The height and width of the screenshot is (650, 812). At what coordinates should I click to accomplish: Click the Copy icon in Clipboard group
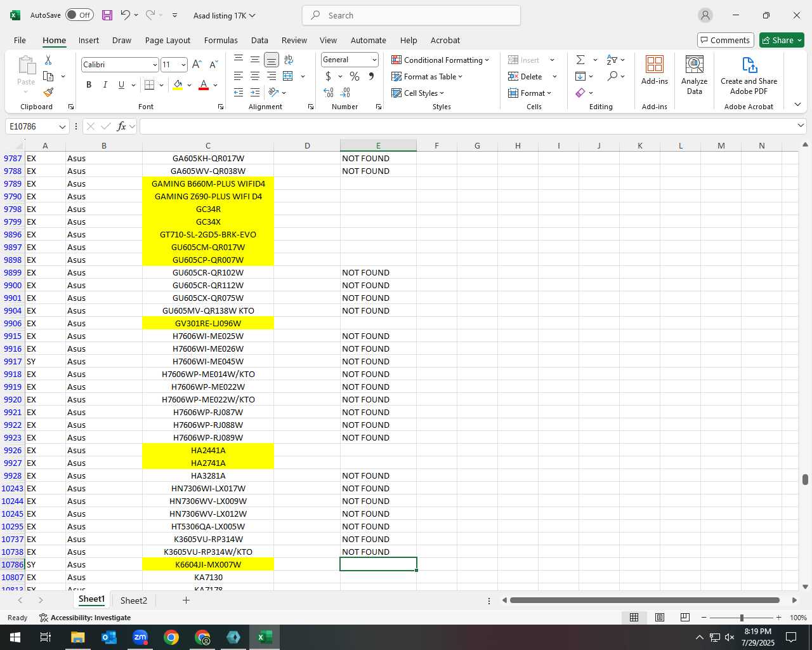48,76
